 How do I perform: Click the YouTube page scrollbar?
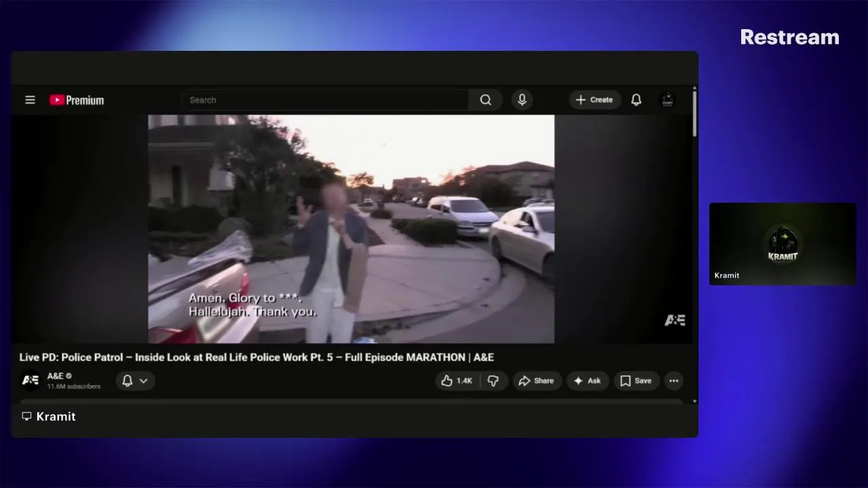point(694,114)
